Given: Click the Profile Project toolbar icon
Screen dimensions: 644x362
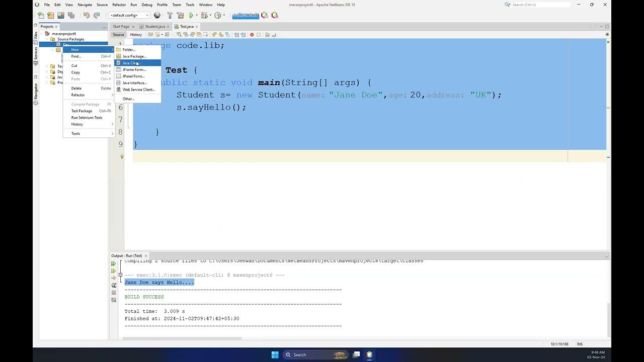Looking at the screenshot, I should click(x=218, y=15).
